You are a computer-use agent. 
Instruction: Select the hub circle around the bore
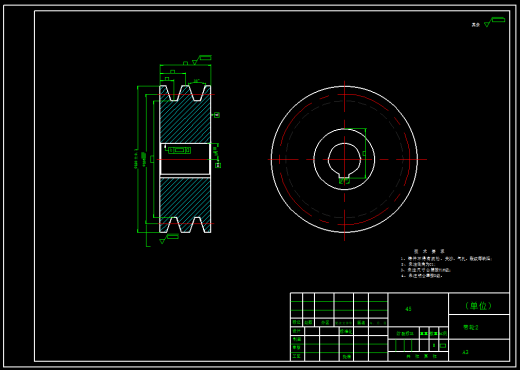(344, 159)
